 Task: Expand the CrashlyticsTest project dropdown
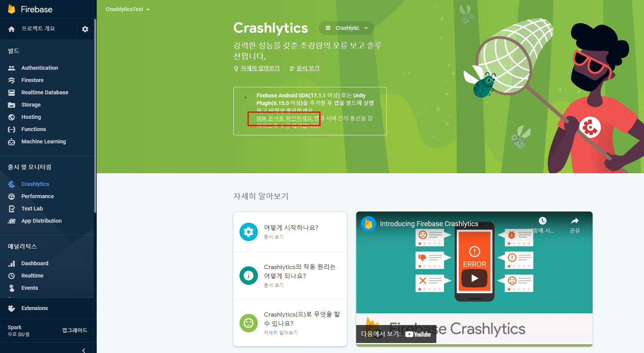(x=128, y=9)
